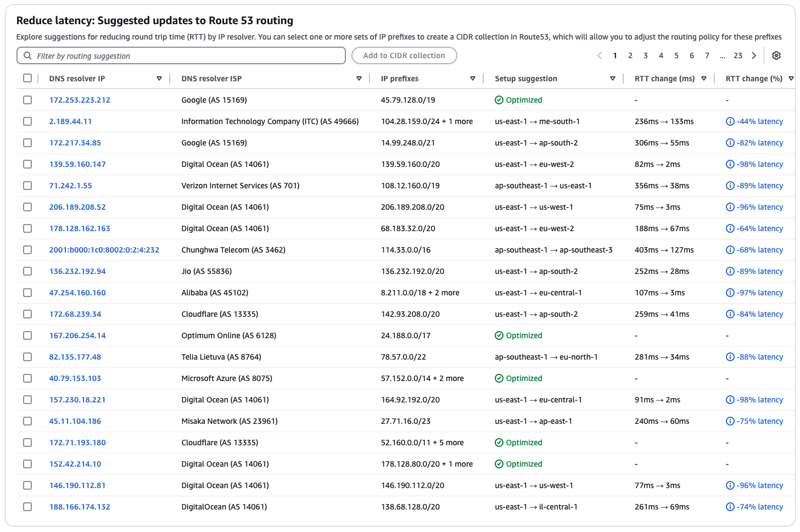Click Optimized check icon for 172.253.223.212 row
The height and width of the screenshot is (532, 800).
(x=499, y=100)
